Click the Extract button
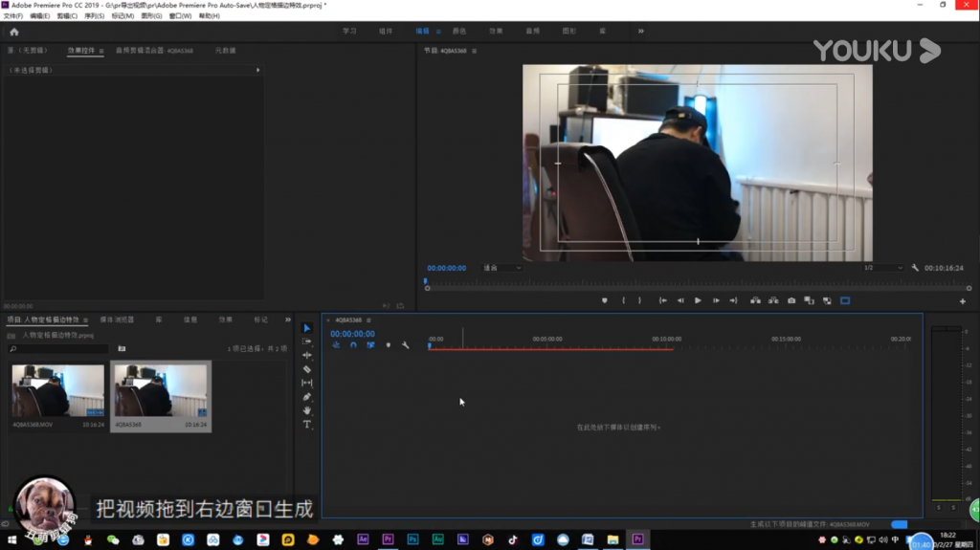The height and width of the screenshot is (550, 980). coord(773,300)
